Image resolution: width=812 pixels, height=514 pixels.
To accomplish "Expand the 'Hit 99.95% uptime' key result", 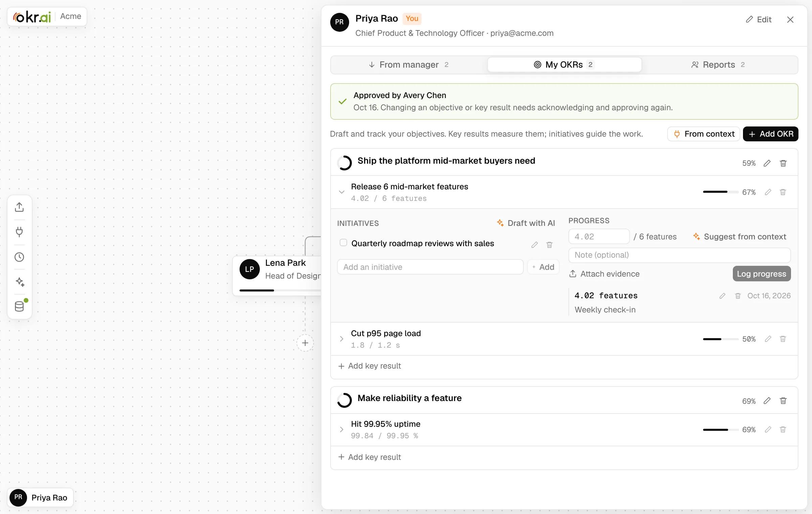I will click(x=341, y=429).
